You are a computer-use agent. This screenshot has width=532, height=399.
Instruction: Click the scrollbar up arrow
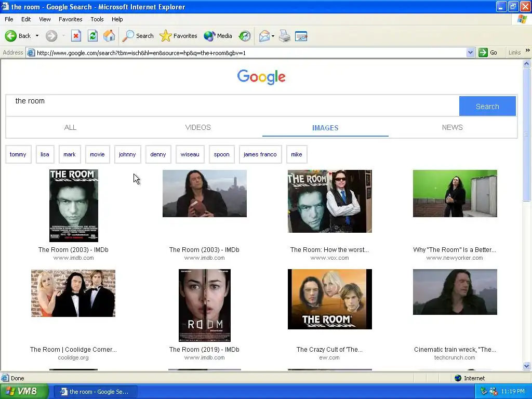[527, 63]
